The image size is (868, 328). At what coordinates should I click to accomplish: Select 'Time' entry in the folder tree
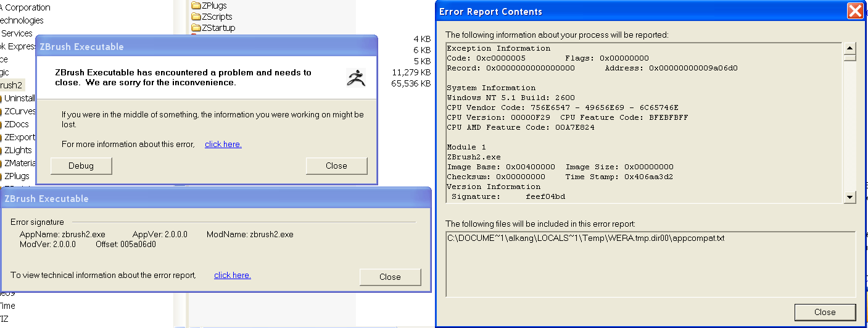tap(7, 306)
